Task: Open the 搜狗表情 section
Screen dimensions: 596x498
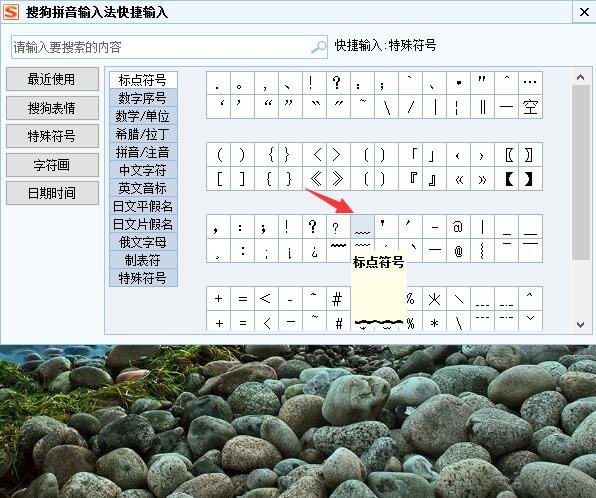Action: (x=52, y=108)
